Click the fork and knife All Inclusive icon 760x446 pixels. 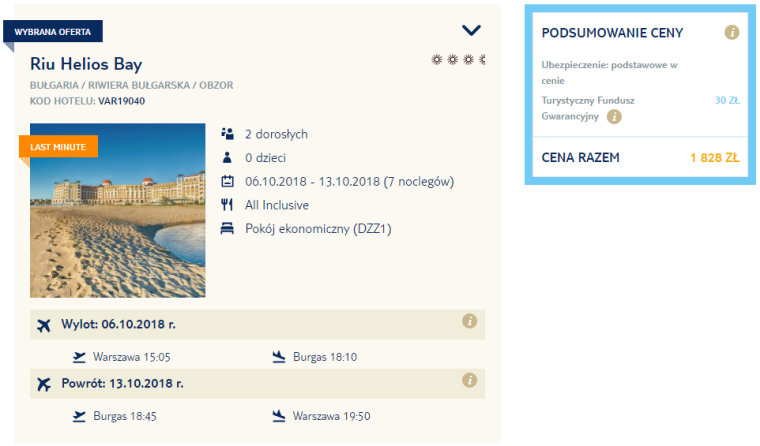(x=227, y=205)
